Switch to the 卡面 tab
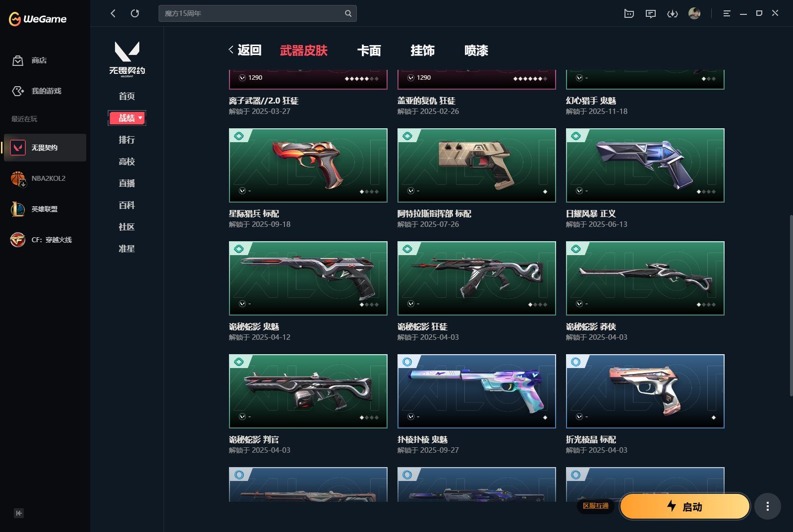793x532 pixels. [x=369, y=51]
